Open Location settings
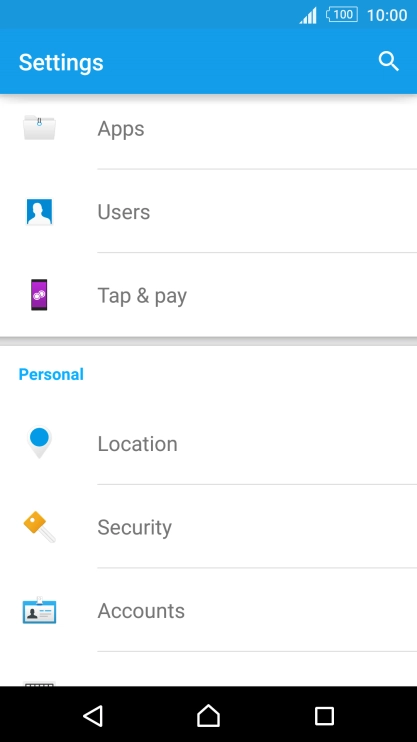 [x=208, y=443]
